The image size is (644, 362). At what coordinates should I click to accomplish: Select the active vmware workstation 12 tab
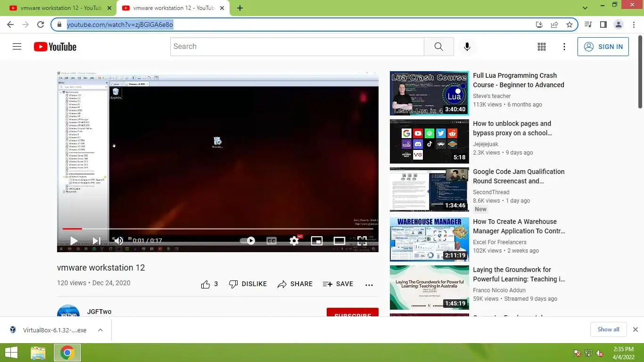174,8
